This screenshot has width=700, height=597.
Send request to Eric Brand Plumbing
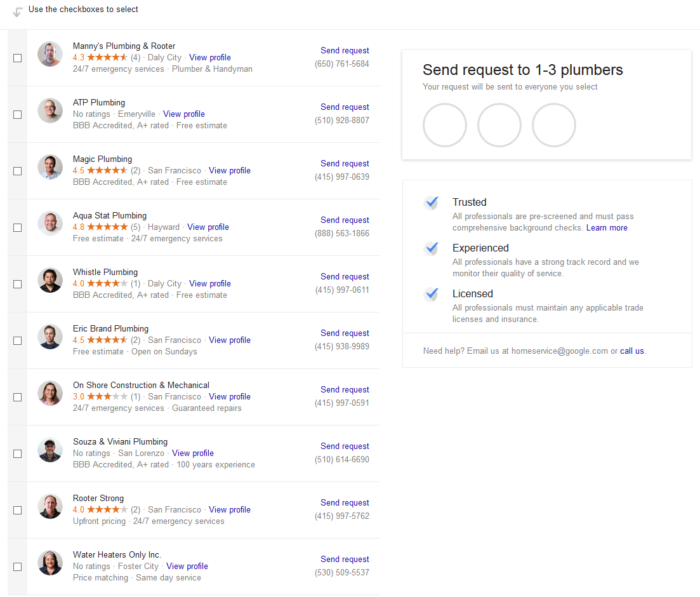pos(345,333)
